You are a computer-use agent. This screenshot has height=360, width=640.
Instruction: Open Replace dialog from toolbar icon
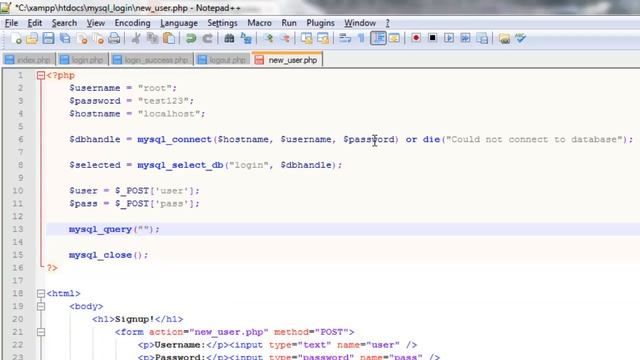(x=246, y=38)
